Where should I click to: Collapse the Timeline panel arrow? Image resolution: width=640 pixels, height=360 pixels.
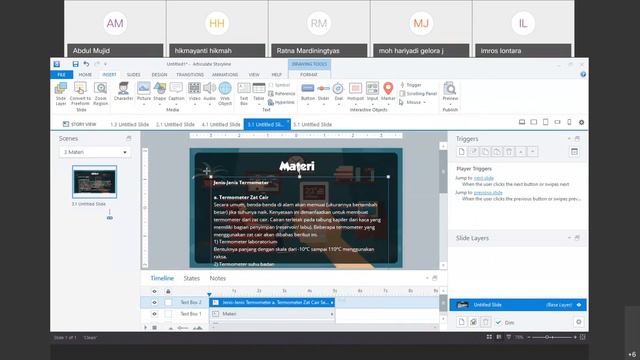[x=427, y=278]
